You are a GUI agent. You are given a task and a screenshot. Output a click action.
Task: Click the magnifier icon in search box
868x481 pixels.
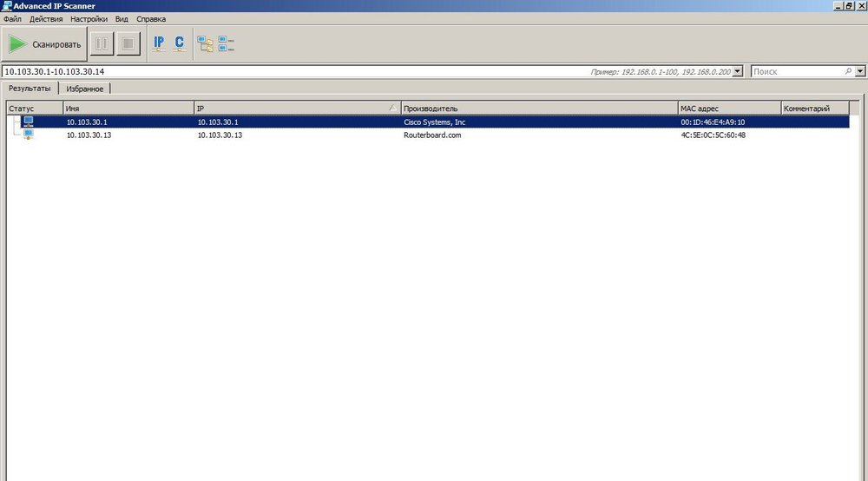click(x=848, y=71)
